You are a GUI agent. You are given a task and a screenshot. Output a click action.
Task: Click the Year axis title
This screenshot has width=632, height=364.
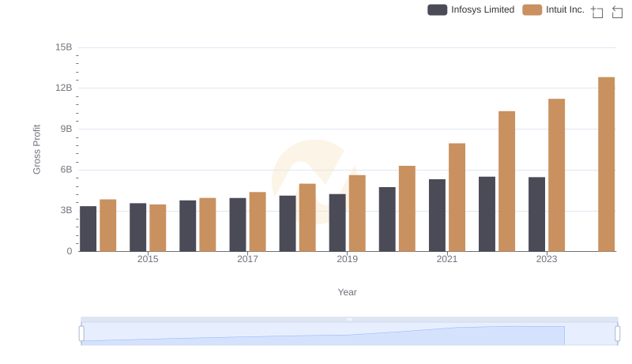348,292
